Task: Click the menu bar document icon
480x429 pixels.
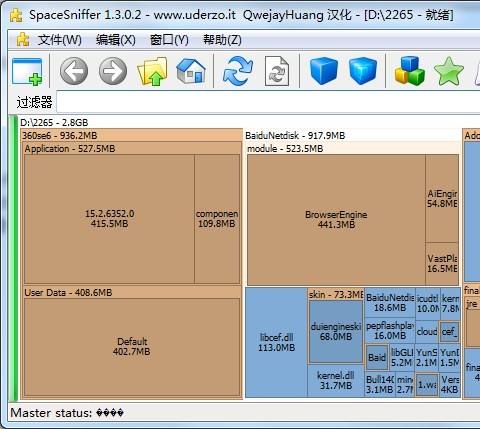Action: [x=23, y=40]
